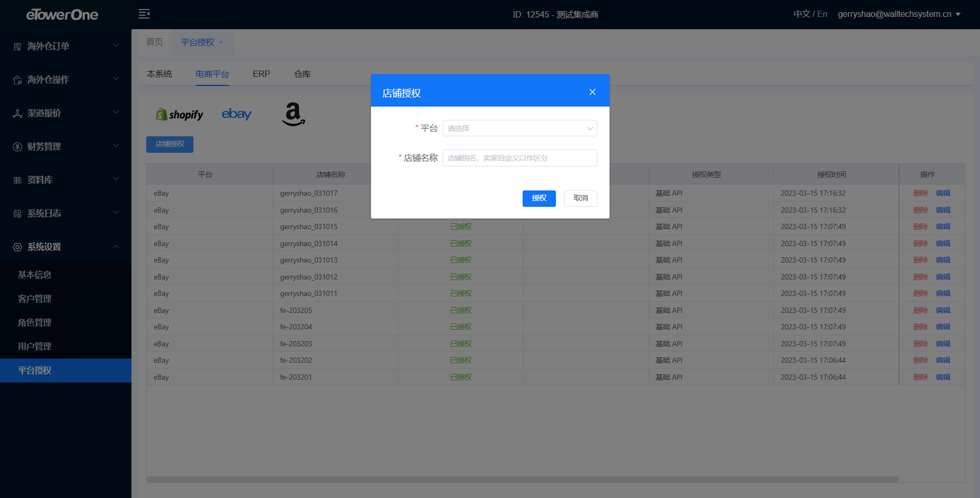Viewport: 980px width, 498px height.
Task: Open the 平台 select dropdown
Action: tap(519, 128)
